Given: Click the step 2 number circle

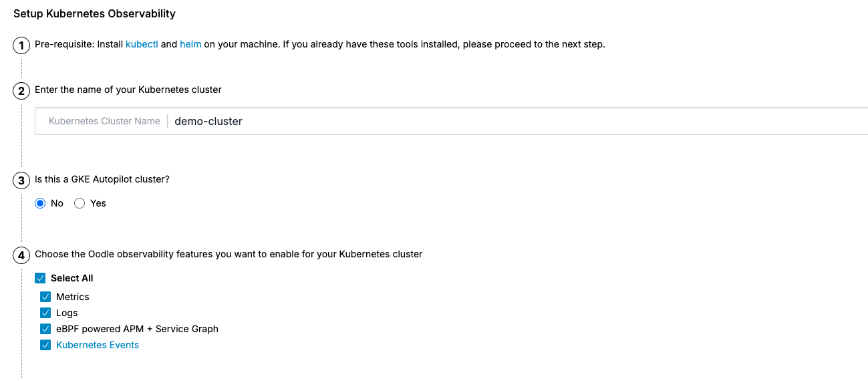Looking at the screenshot, I should pos(22,90).
